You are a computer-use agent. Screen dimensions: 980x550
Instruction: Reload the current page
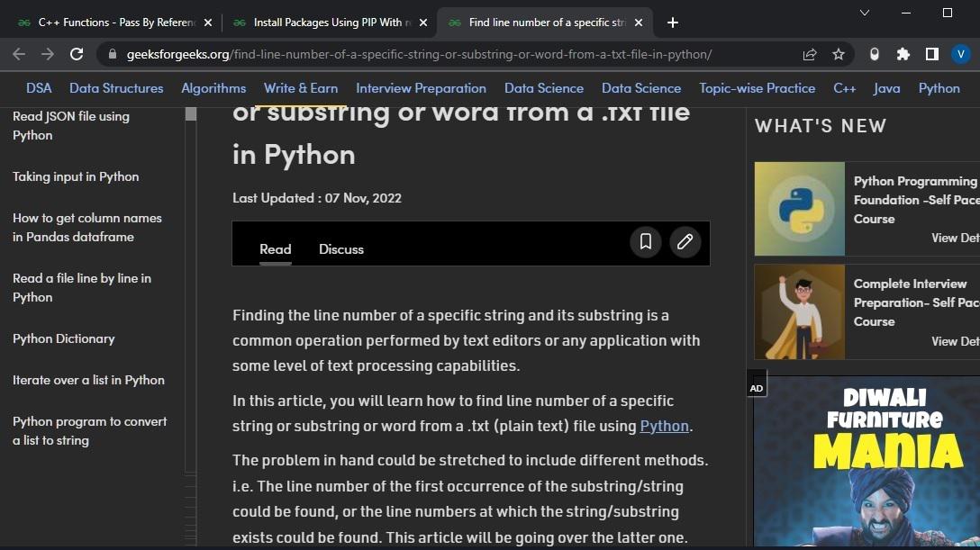coord(77,54)
